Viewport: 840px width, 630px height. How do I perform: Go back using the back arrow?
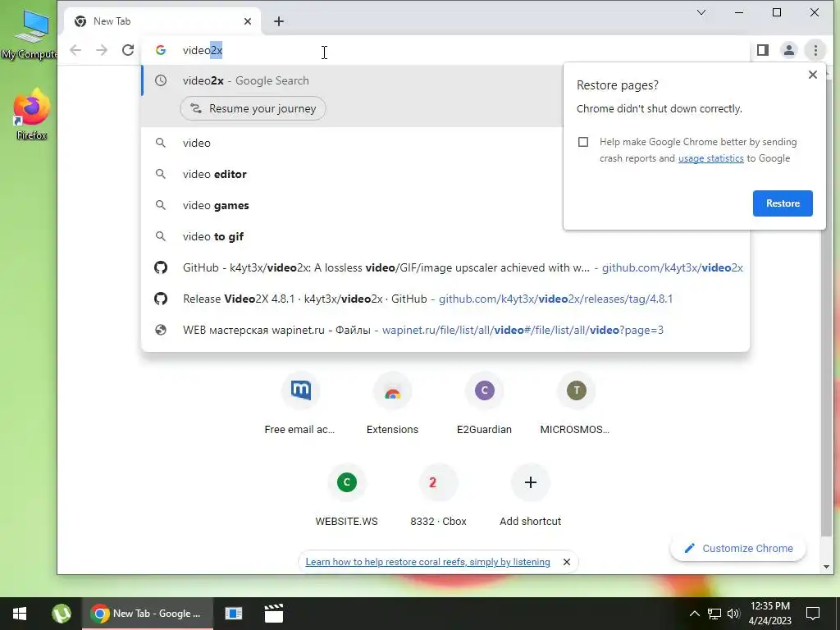(x=75, y=50)
